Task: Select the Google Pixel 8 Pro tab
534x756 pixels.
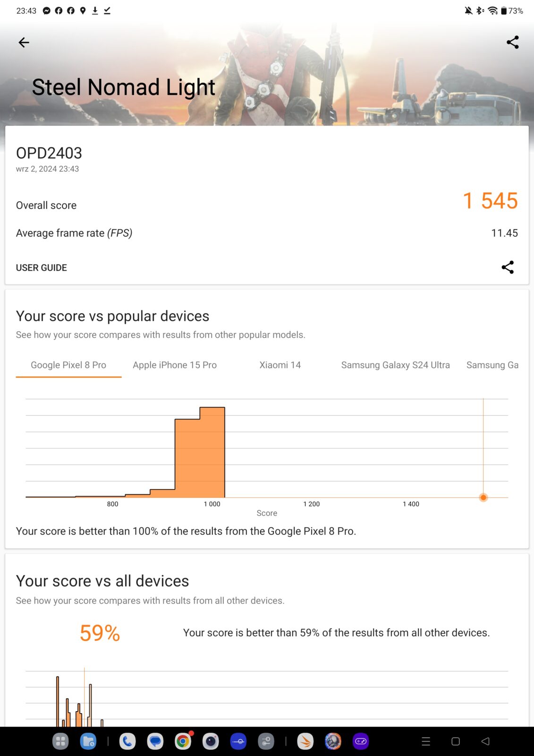Action: tap(68, 365)
